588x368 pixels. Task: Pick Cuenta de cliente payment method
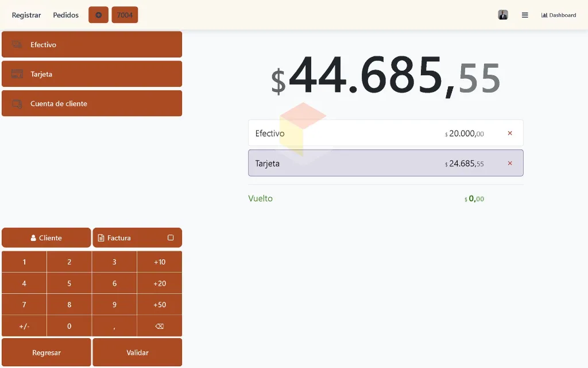pyautogui.click(x=92, y=103)
